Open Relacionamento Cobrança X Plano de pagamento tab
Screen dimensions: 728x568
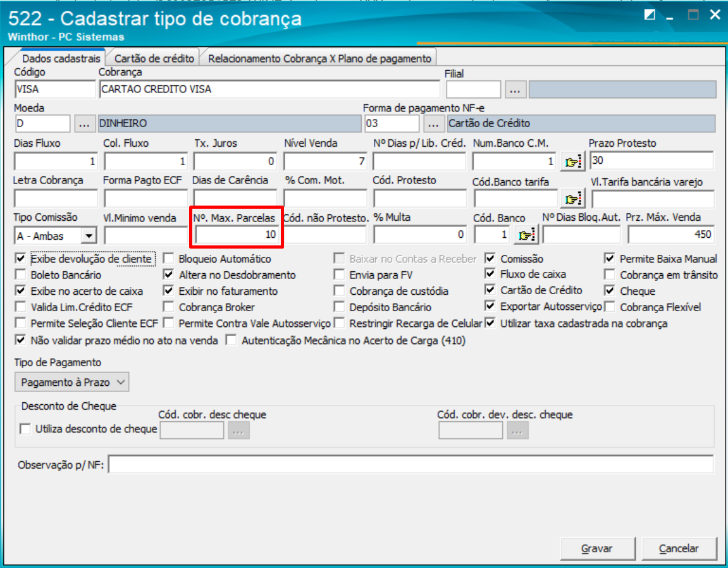pyautogui.click(x=319, y=59)
